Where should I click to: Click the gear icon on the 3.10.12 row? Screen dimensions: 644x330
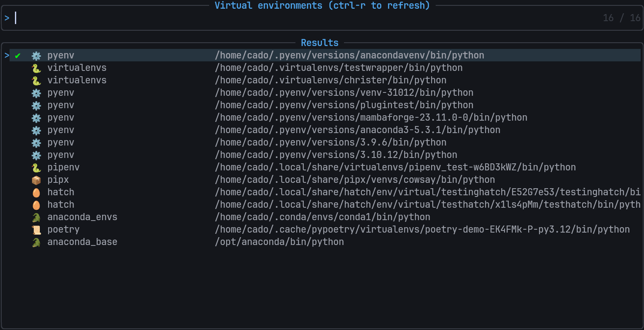[x=37, y=155]
